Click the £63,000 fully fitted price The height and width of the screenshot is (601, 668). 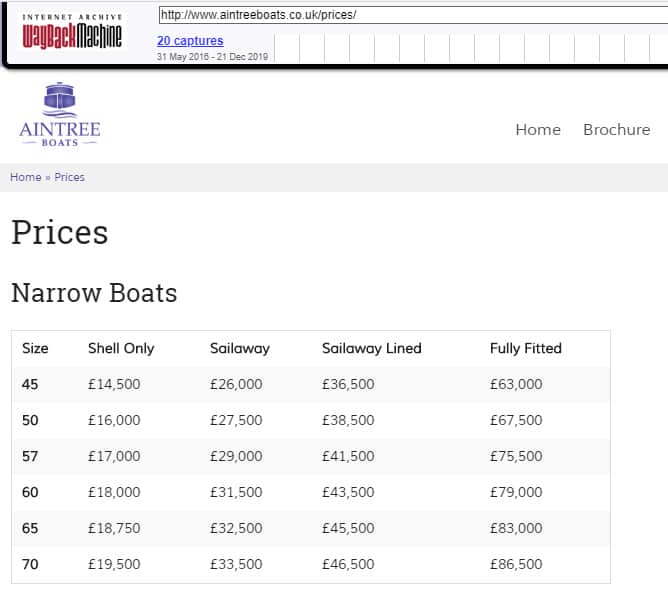(x=516, y=384)
